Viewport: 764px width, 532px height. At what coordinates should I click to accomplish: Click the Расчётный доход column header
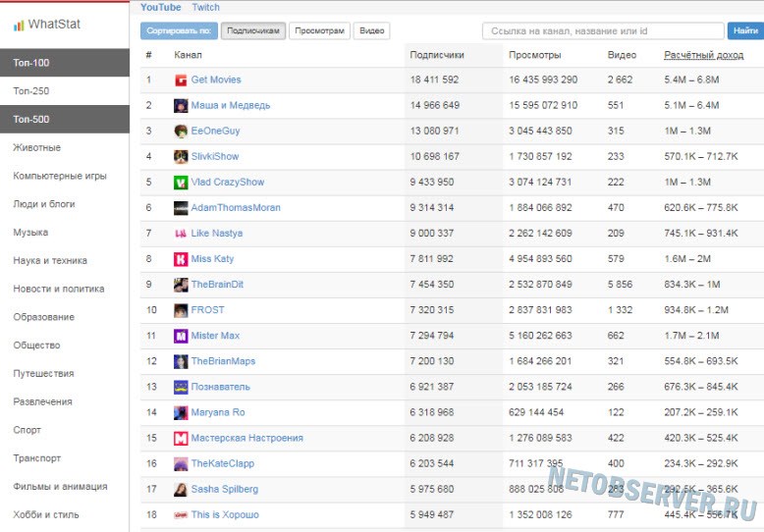703,55
